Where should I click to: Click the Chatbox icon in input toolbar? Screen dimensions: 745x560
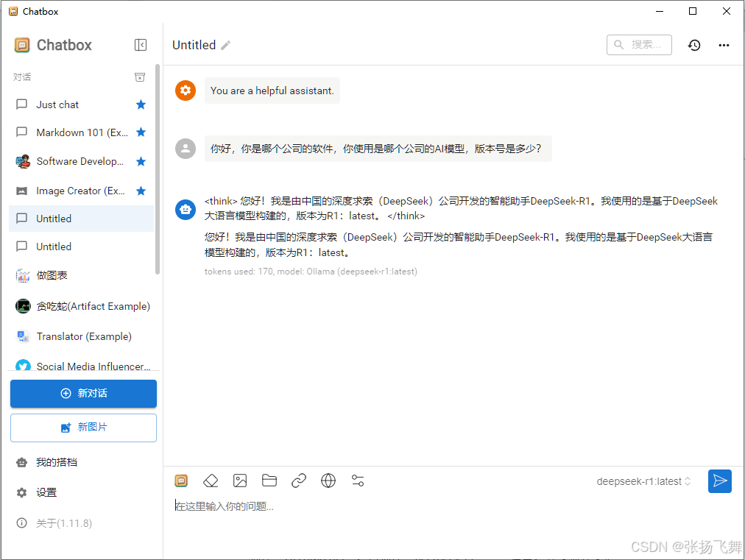[181, 481]
